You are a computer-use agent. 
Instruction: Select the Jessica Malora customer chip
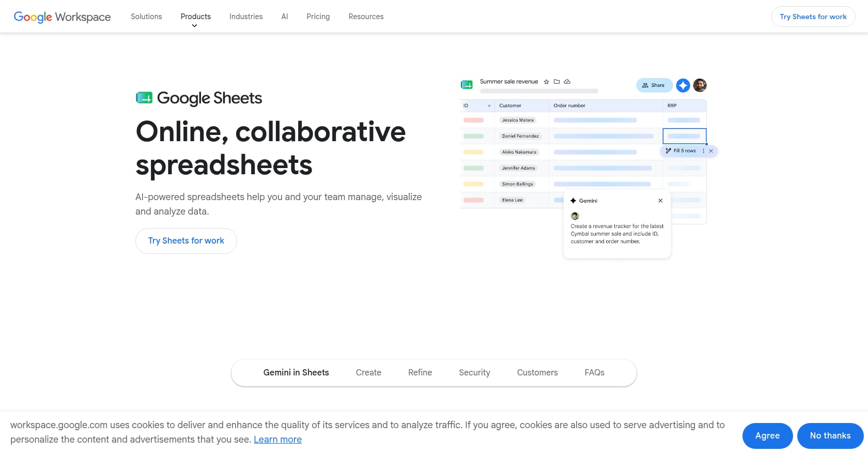[x=518, y=120]
